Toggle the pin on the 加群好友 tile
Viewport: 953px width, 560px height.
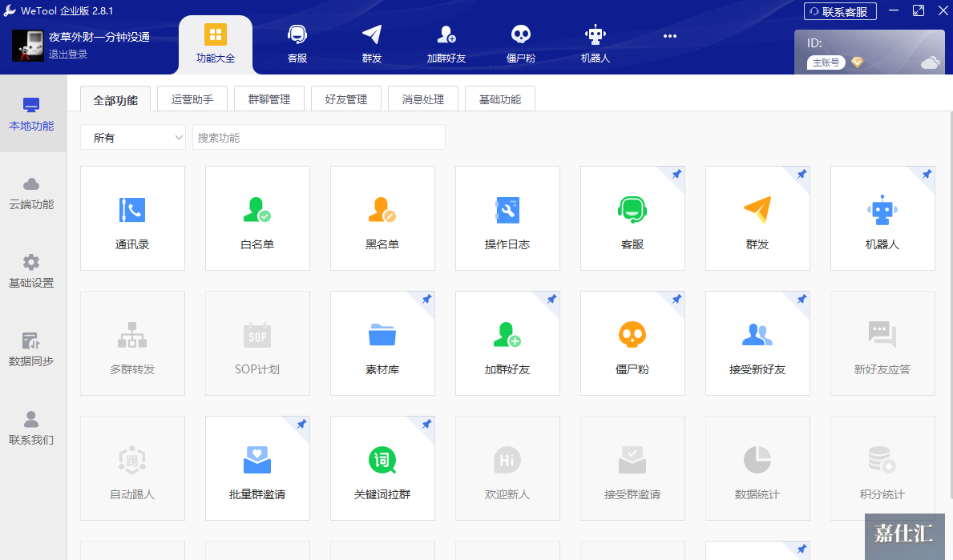click(551, 299)
